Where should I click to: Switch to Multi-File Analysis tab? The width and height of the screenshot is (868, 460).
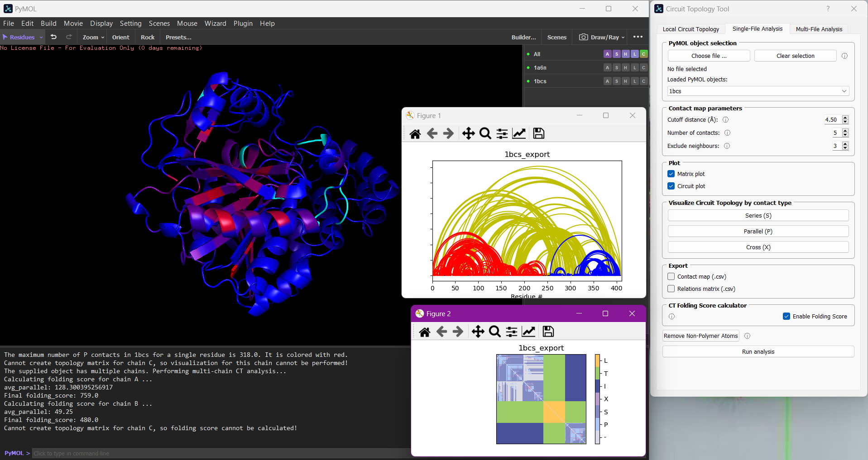[x=819, y=29]
